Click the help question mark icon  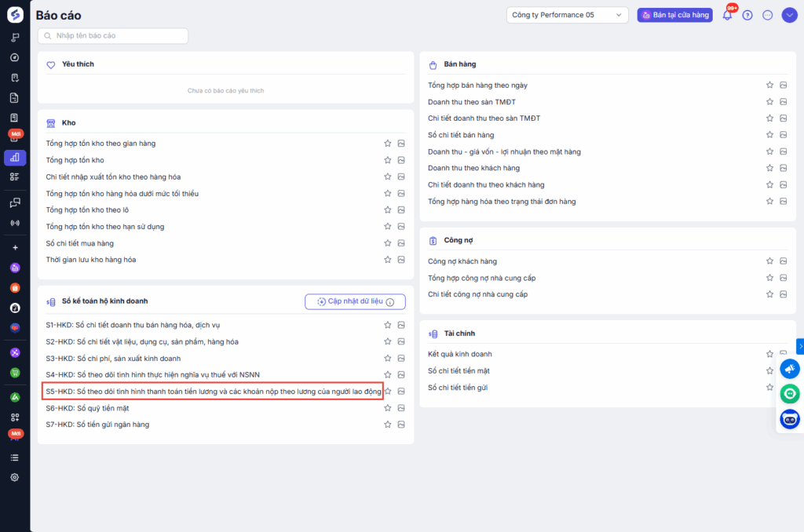point(747,15)
